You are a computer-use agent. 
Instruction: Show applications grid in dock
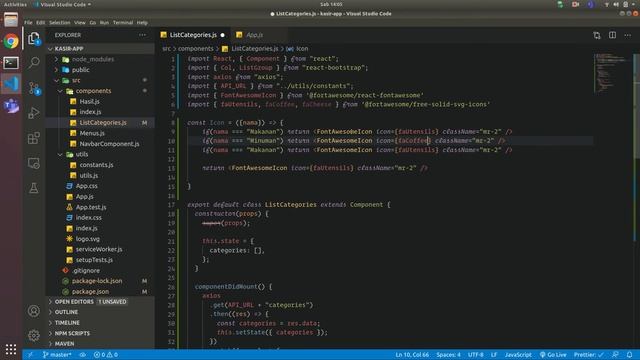point(11,349)
